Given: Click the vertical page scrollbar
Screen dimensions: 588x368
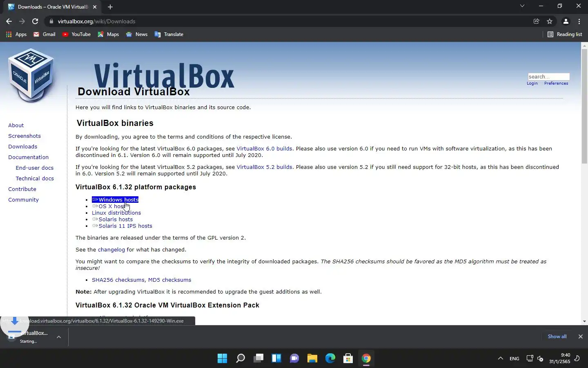Looking at the screenshot, I should [584, 106].
